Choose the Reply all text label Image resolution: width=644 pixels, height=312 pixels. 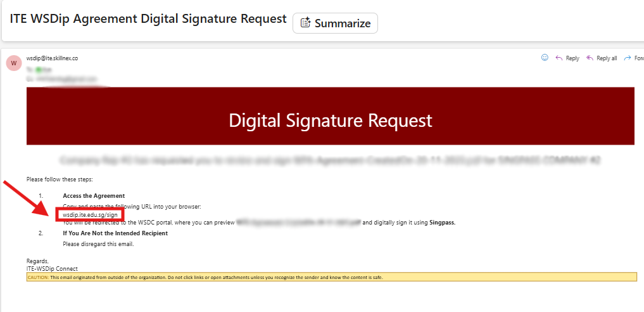point(607,58)
